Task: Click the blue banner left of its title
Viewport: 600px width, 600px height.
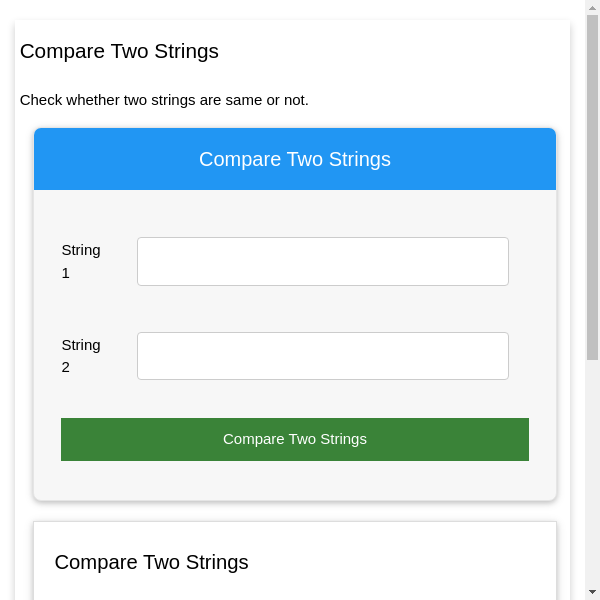Action: [110, 159]
